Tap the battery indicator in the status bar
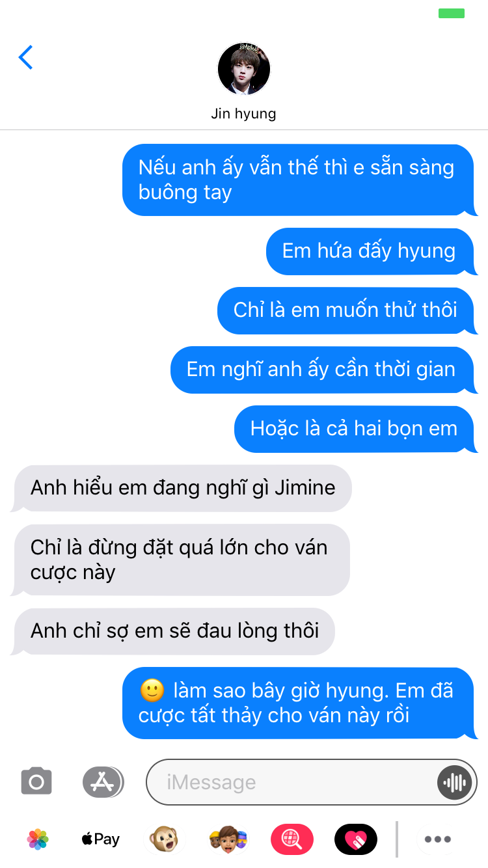 [x=452, y=13]
